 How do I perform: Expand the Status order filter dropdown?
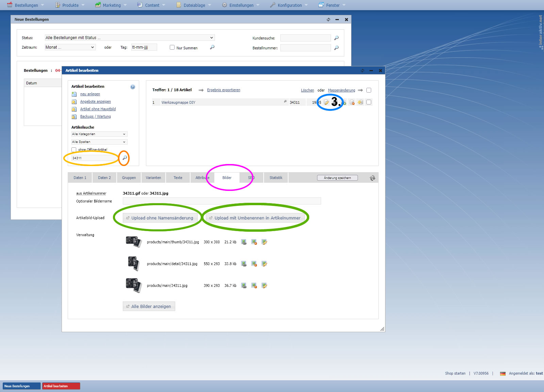129,38
